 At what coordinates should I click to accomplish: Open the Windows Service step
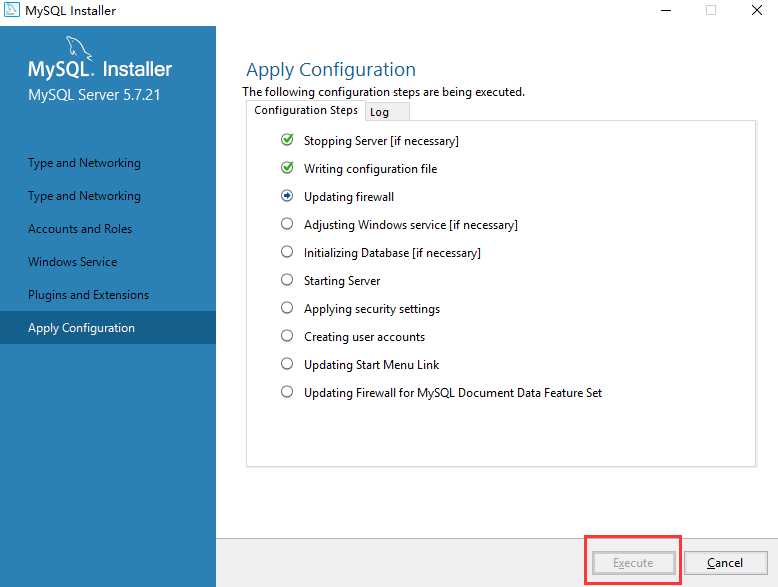pos(72,262)
